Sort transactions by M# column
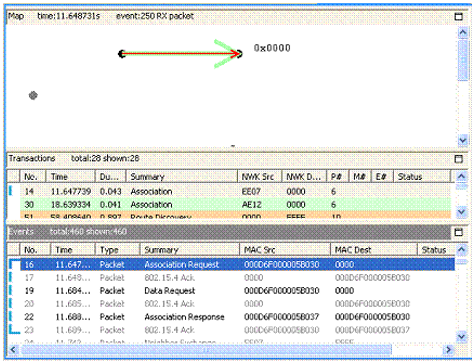This screenshot has height=363, width=473. click(x=360, y=176)
